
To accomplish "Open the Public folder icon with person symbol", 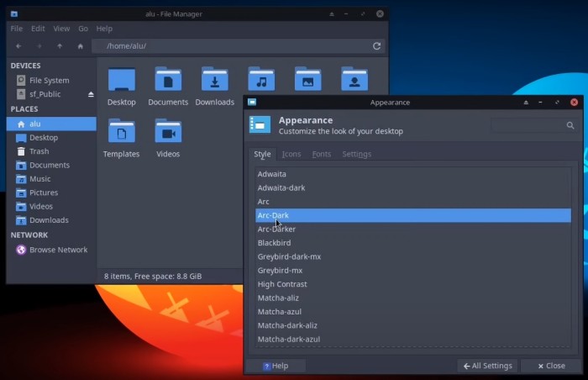I will click(x=354, y=79).
